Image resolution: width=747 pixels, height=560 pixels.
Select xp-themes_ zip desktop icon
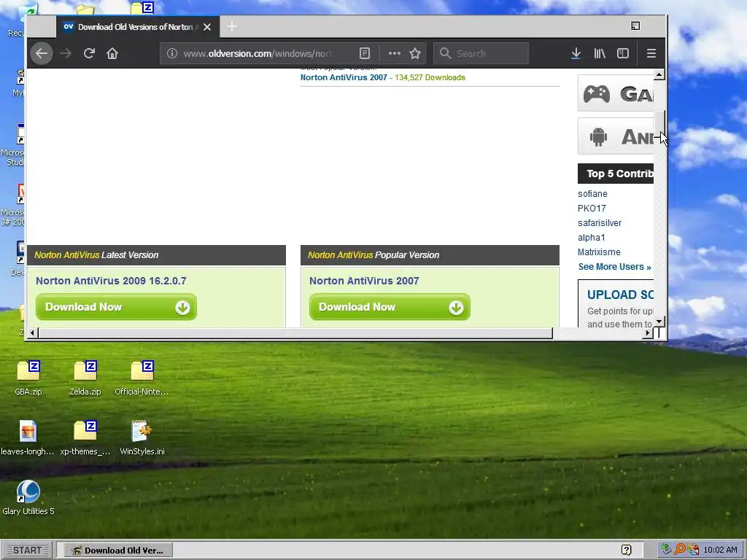[85, 438]
